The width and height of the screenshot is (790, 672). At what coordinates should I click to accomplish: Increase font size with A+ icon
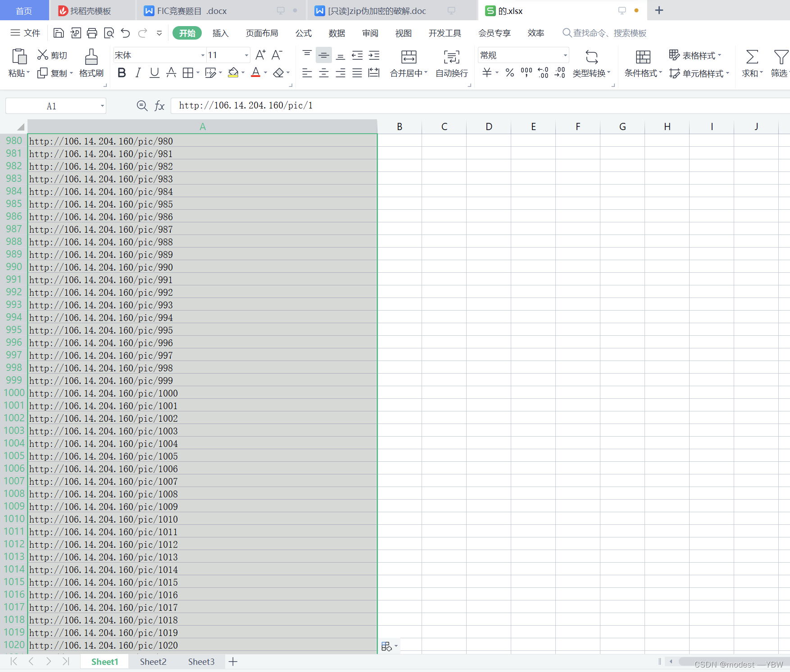coord(260,55)
